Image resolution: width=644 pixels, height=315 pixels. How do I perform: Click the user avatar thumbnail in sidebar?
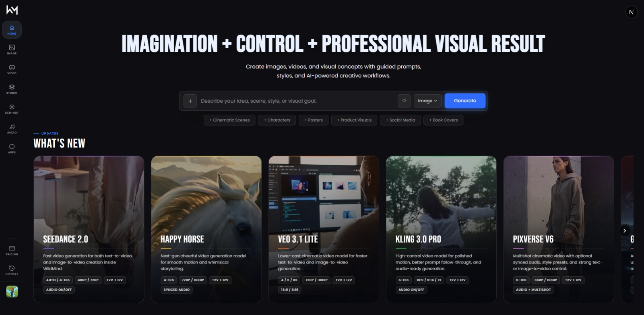click(12, 292)
